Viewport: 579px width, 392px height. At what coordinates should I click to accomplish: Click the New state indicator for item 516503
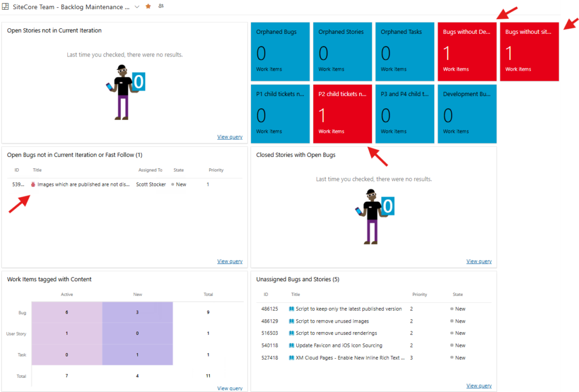pyautogui.click(x=452, y=333)
